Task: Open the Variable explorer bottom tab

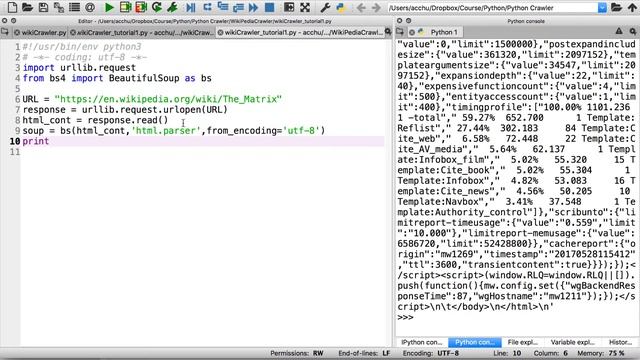Action: pos(573,342)
